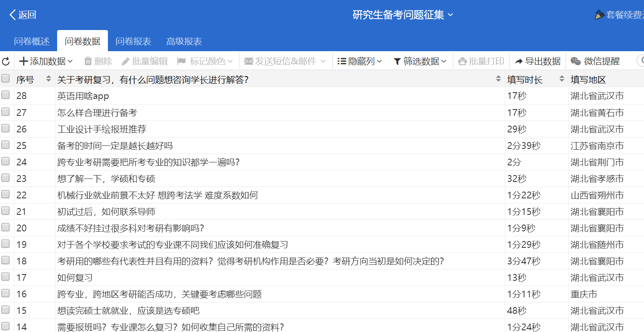Click the refresh icon in the toolbar
The height and width of the screenshot is (332, 644).
coord(6,62)
